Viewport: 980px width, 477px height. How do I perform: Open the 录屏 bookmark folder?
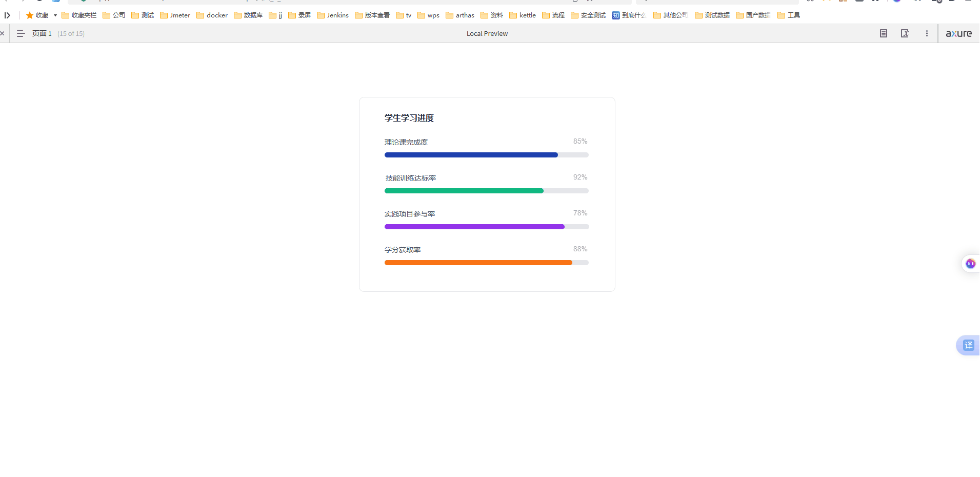[299, 15]
